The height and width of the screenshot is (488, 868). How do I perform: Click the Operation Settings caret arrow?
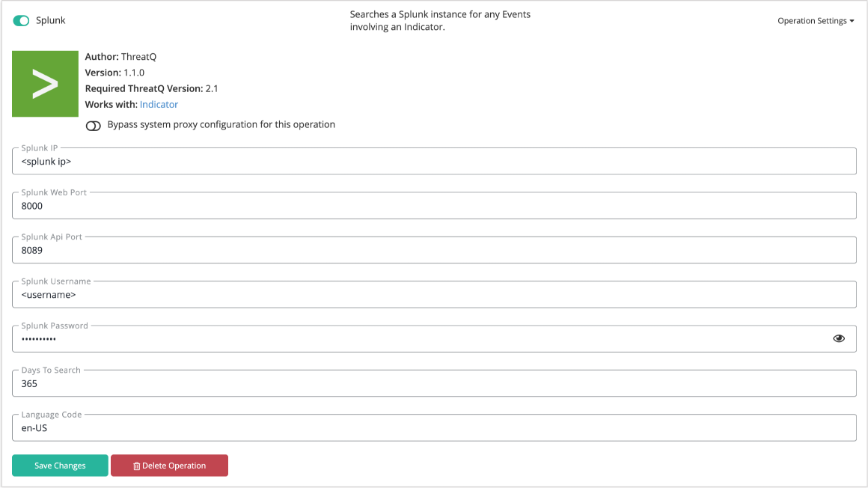click(852, 21)
